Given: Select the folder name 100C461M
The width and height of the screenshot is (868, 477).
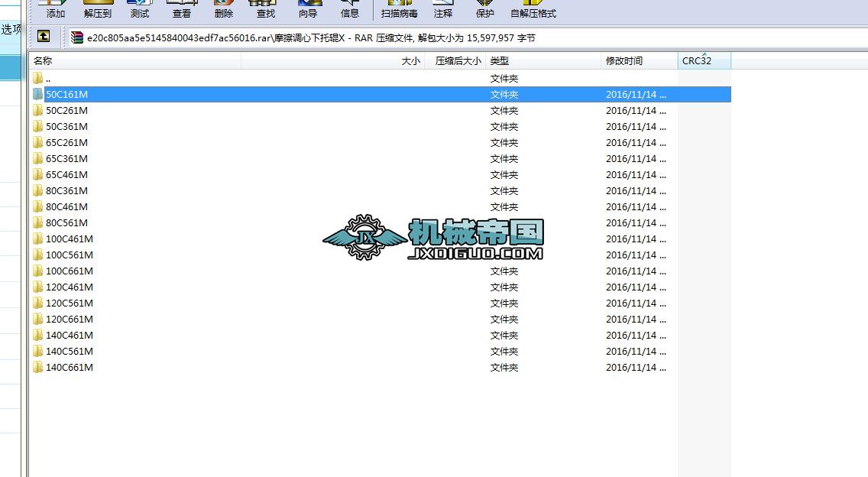Looking at the screenshot, I should pyautogui.click(x=70, y=239).
